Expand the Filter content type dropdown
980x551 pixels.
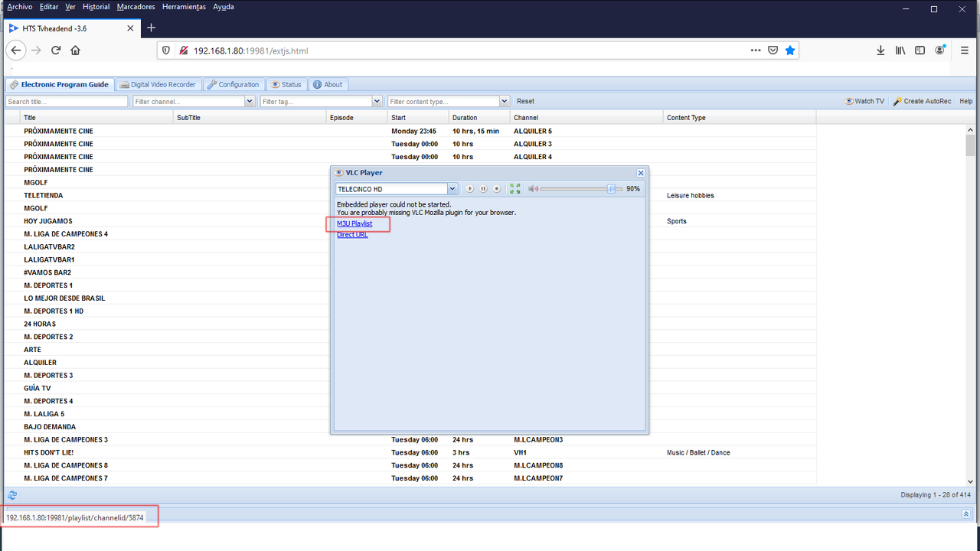504,101
